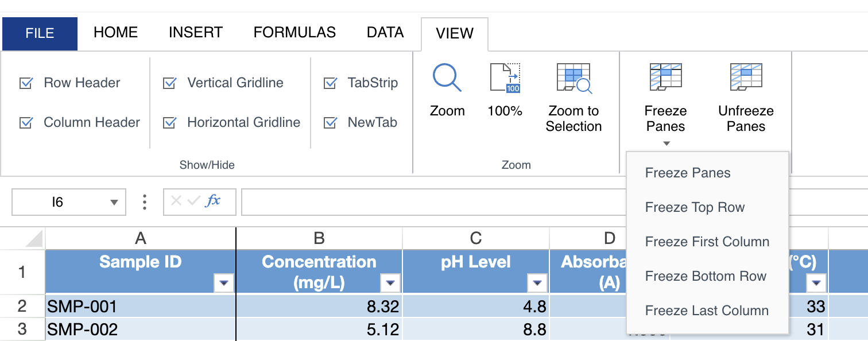Select Freeze First Column option
The height and width of the screenshot is (341, 868).
coord(707,242)
